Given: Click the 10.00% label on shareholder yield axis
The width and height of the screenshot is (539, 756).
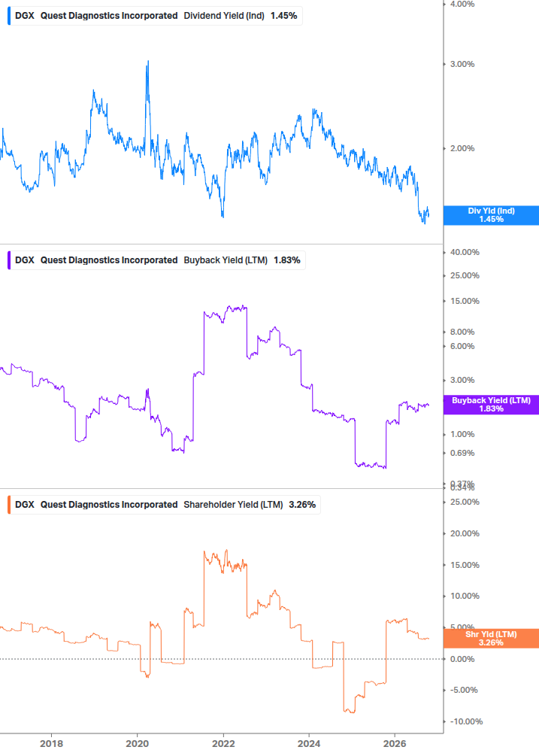Looking at the screenshot, I should tap(465, 596).
